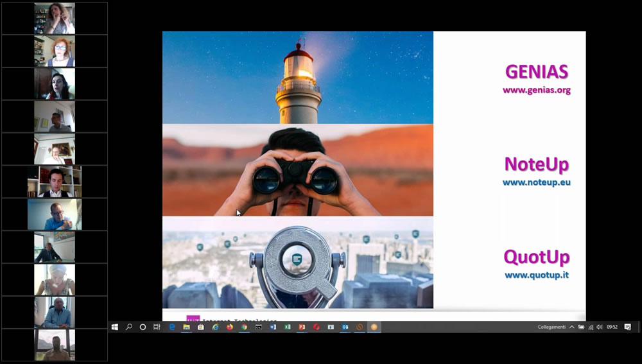Select the man in blue shirt on blue background
The width and height of the screenshot is (642, 364).
point(55,214)
